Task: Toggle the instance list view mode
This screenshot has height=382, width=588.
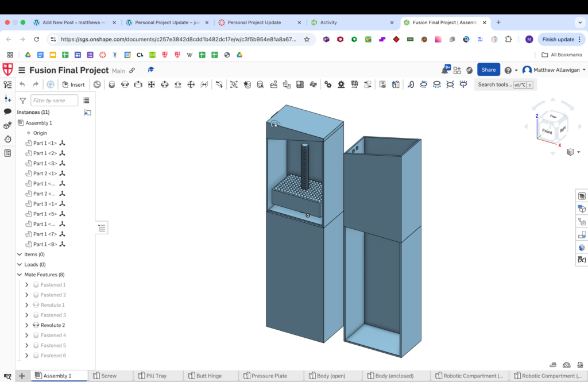Action: coord(86,101)
